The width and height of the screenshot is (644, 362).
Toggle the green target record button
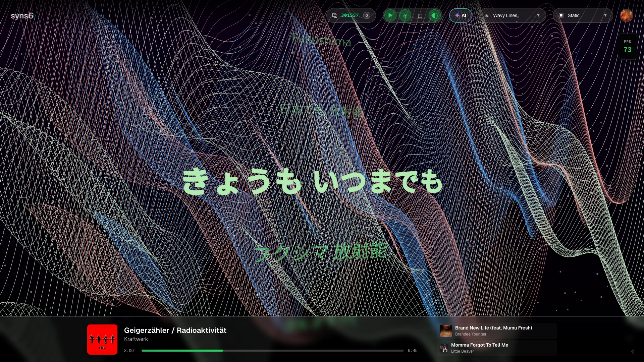click(x=405, y=15)
